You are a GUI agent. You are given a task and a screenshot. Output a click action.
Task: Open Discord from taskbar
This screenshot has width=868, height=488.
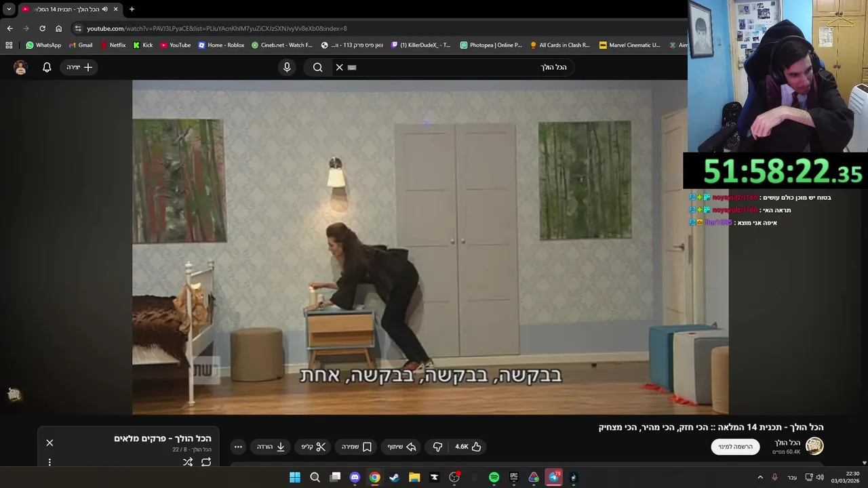point(355,477)
